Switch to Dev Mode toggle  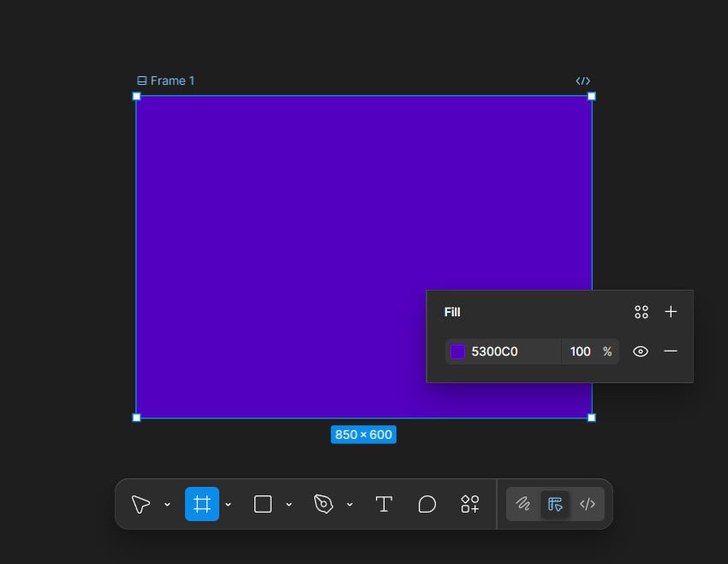(x=588, y=504)
